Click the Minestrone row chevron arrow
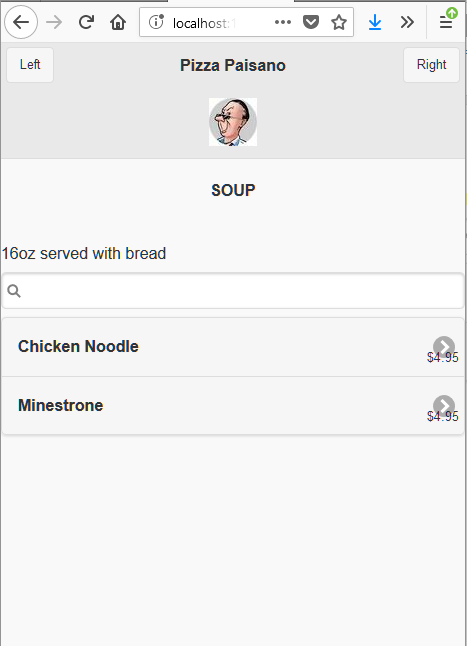Viewport: 467px width, 646px height. tap(444, 406)
